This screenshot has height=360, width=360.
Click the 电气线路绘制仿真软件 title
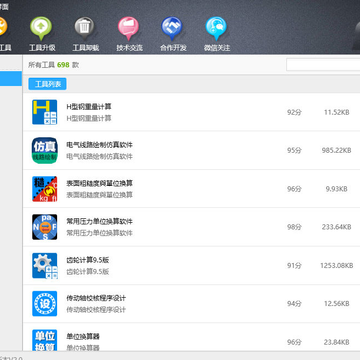(x=99, y=145)
